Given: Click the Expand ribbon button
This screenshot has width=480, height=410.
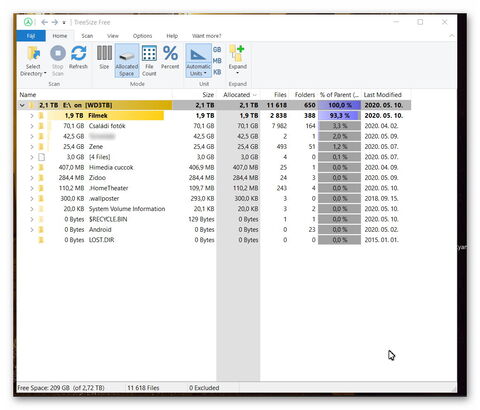Looking at the screenshot, I should [238, 60].
